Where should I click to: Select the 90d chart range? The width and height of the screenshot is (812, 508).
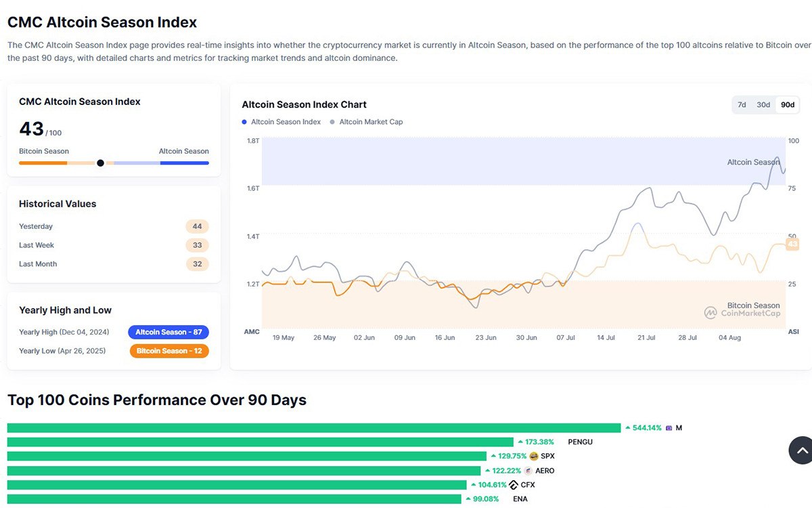[788, 105]
